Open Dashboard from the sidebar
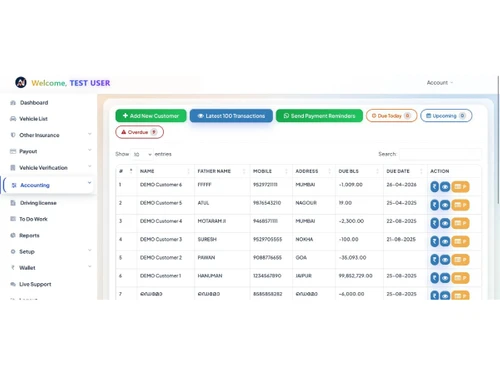Viewport: 500px width, 375px height. (x=34, y=103)
